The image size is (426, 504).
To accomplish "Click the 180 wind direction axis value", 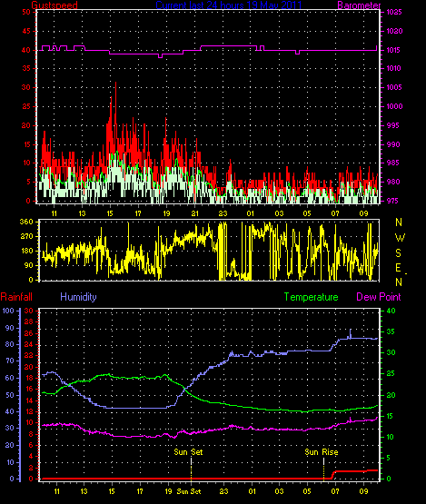I will pyautogui.click(x=26, y=251).
